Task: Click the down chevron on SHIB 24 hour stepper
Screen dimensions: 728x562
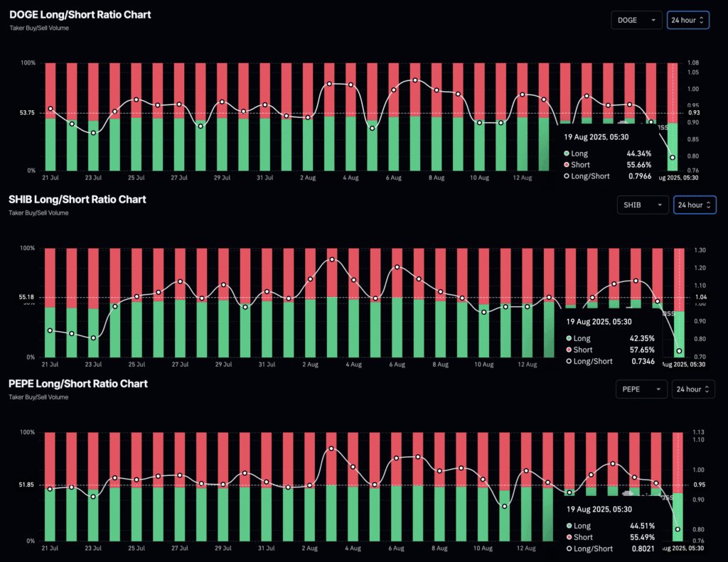Action: (x=709, y=207)
